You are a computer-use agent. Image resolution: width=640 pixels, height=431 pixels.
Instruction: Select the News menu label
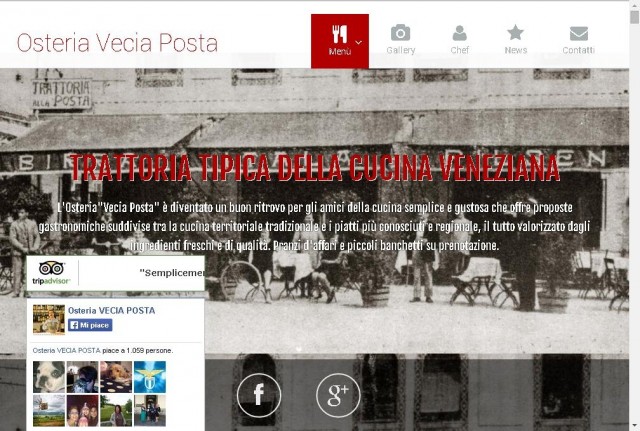click(516, 50)
